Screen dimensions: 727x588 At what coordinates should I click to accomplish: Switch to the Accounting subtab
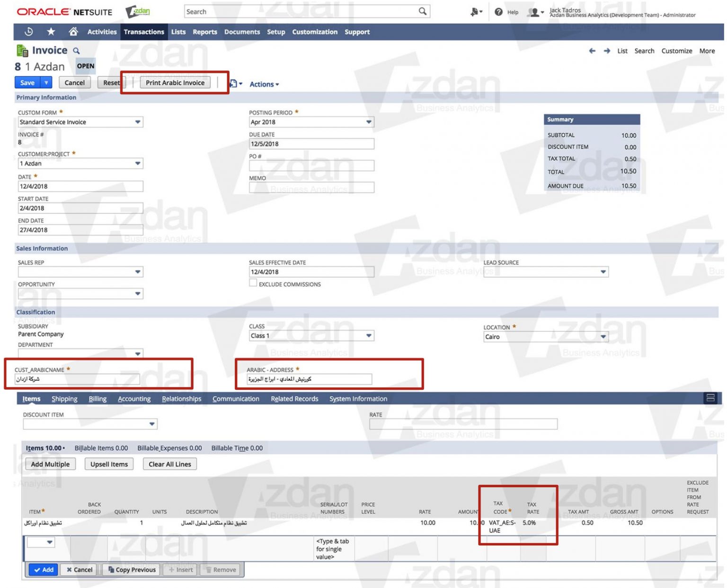coord(134,399)
